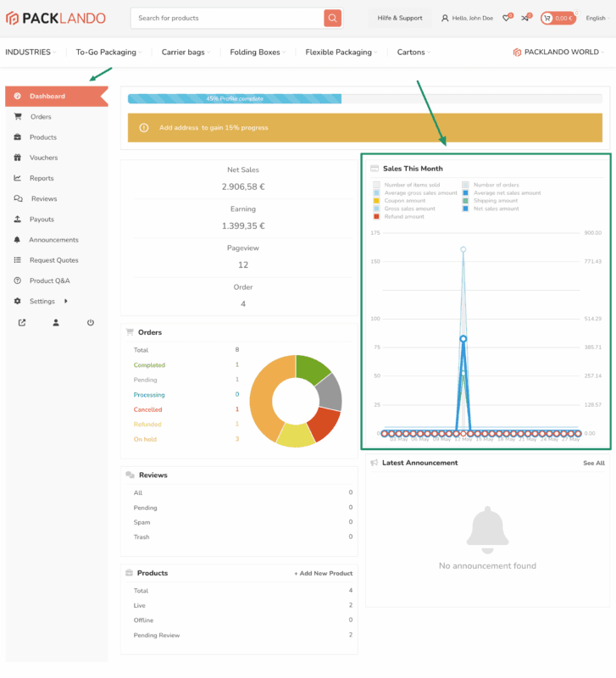Toggle Number of orders legend entry
The width and height of the screenshot is (616, 678).
coord(491,185)
